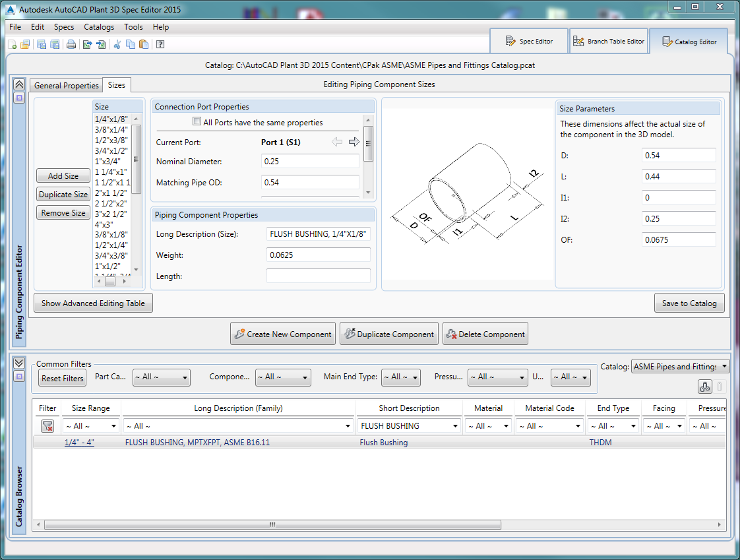Click the Help question mark toolbar icon

160,44
